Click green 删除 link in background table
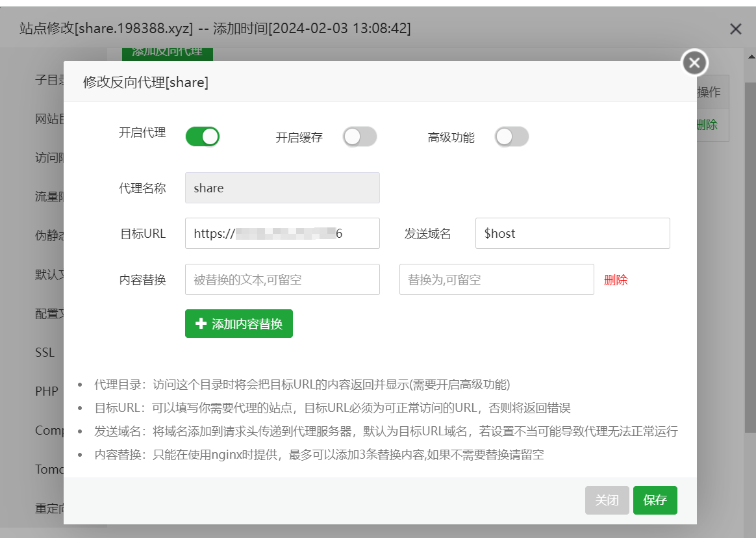 707,125
